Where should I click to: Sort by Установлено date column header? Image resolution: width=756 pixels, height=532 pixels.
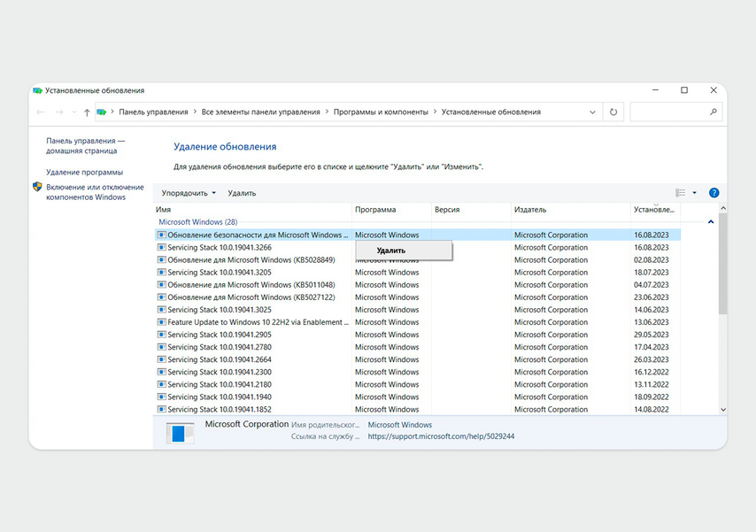(x=656, y=209)
